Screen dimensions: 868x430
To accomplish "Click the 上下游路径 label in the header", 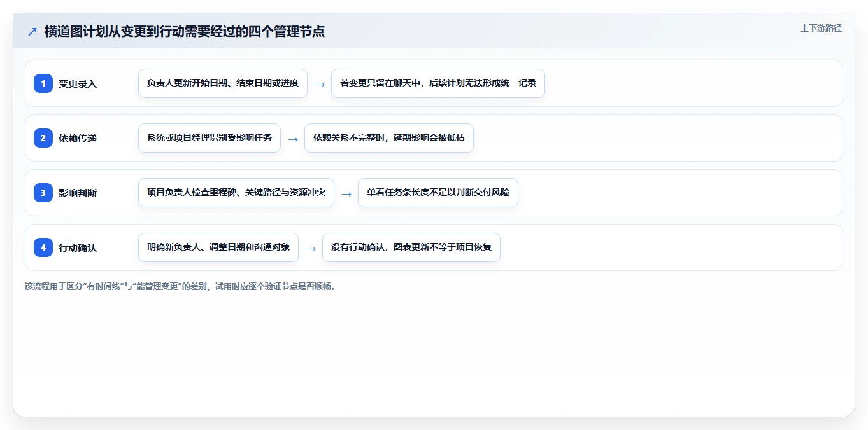I will [821, 28].
